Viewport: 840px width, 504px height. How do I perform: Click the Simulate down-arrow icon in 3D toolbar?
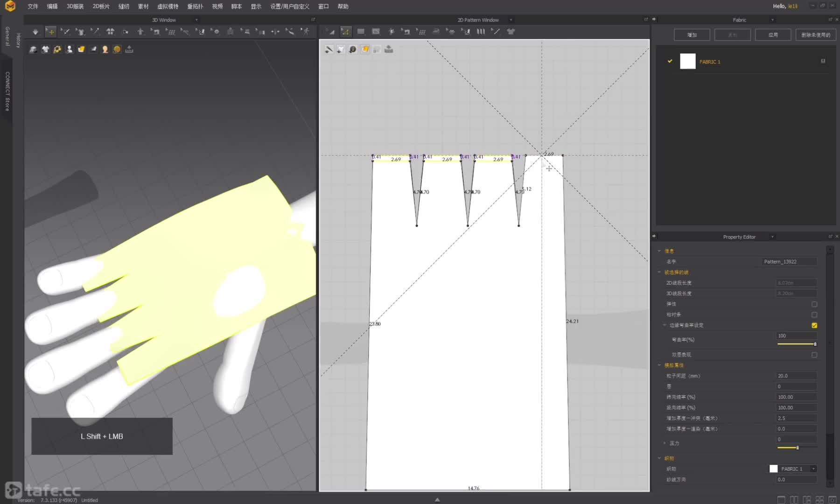pyautogui.click(x=35, y=32)
